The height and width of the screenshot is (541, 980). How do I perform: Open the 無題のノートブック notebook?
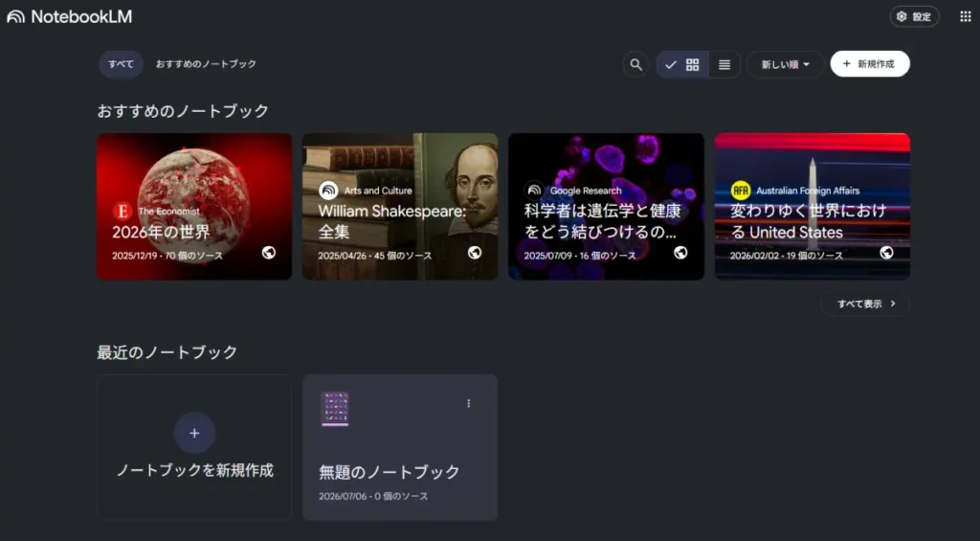click(400, 447)
